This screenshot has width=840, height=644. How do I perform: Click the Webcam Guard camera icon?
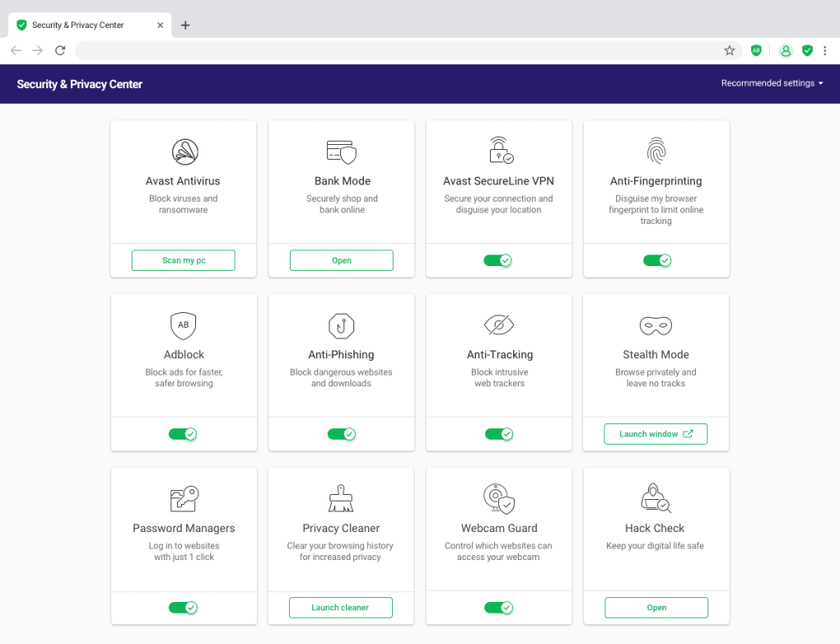point(499,499)
